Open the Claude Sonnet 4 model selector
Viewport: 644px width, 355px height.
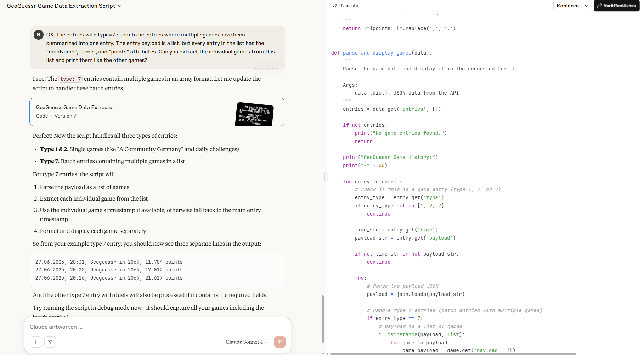point(246,342)
